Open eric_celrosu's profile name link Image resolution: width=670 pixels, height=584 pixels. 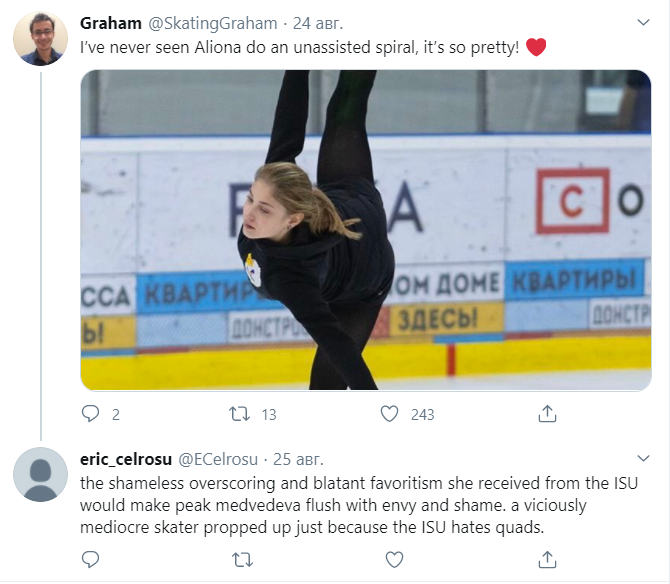click(125, 459)
